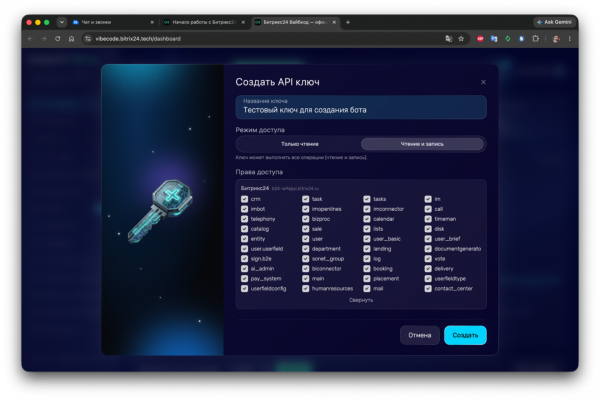Click the Создать button
Screen dimensions: 600x400
point(465,335)
